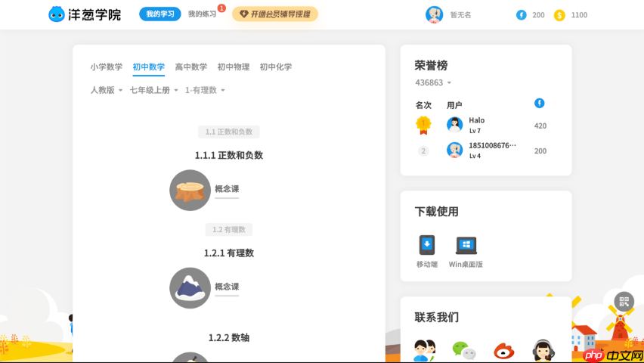This screenshot has height=363, width=644.
Task: Click the 1.2 有理数 section label
Action: point(229,229)
